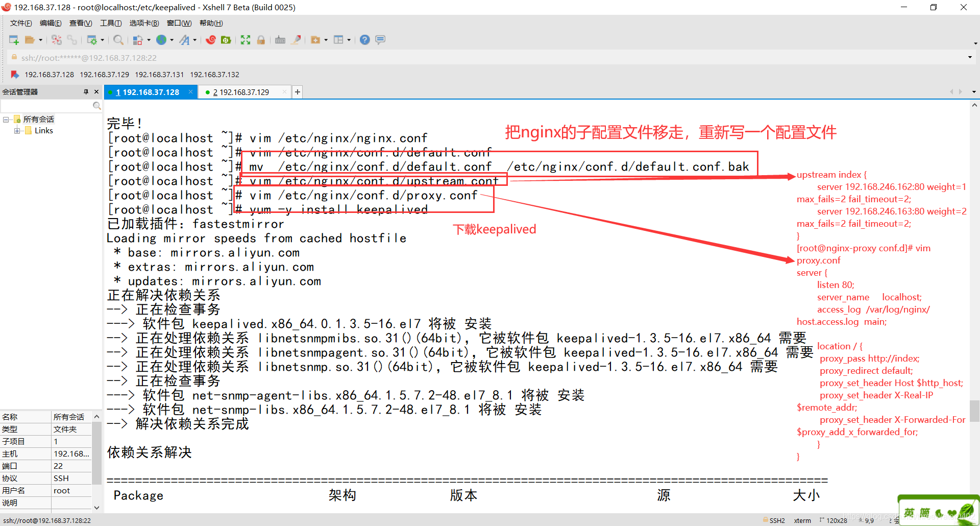Click the folder-plus toolbar icon
The width and height of the screenshot is (980, 526).
[x=315, y=40]
